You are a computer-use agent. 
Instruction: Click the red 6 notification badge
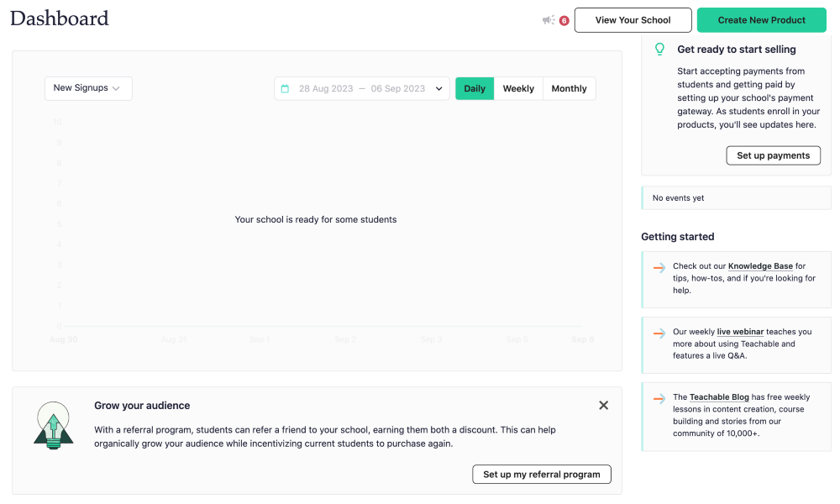564,21
